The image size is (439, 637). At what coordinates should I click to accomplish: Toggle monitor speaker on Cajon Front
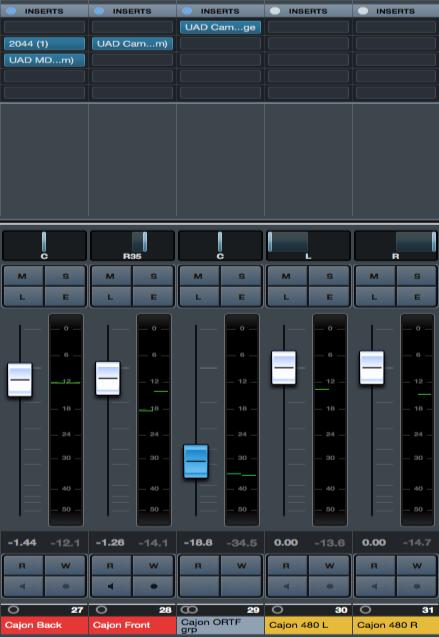pyautogui.click(x=111, y=586)
